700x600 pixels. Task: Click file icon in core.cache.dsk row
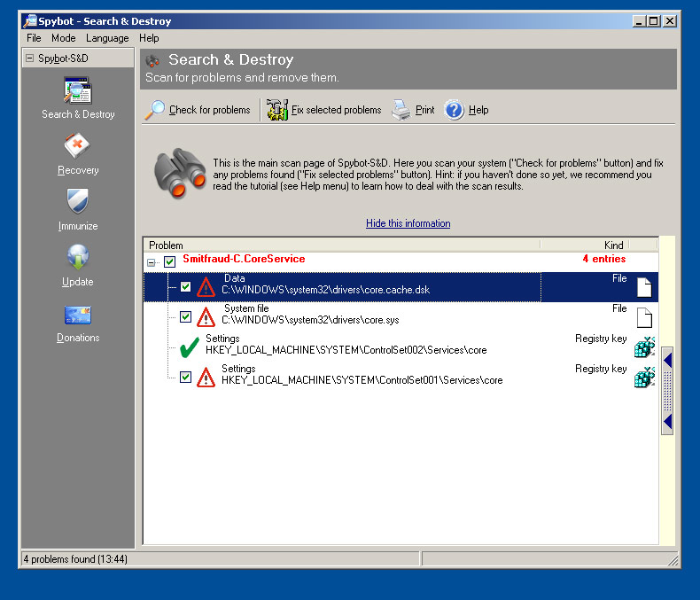(644, 287)
